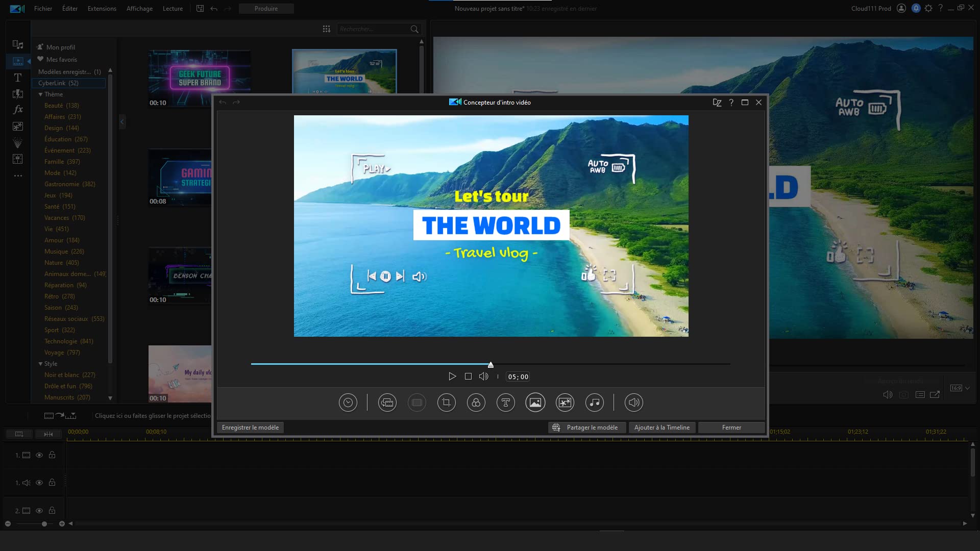
Task: Add a picture-in-picture sticker with the snowflake icon in designer toolbar
Action: click(565, 403)
